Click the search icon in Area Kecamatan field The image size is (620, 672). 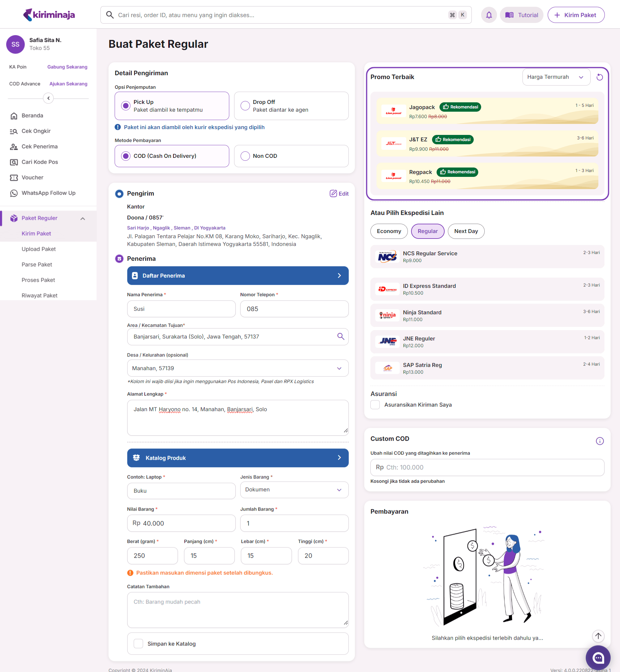[x=341, y=336]
